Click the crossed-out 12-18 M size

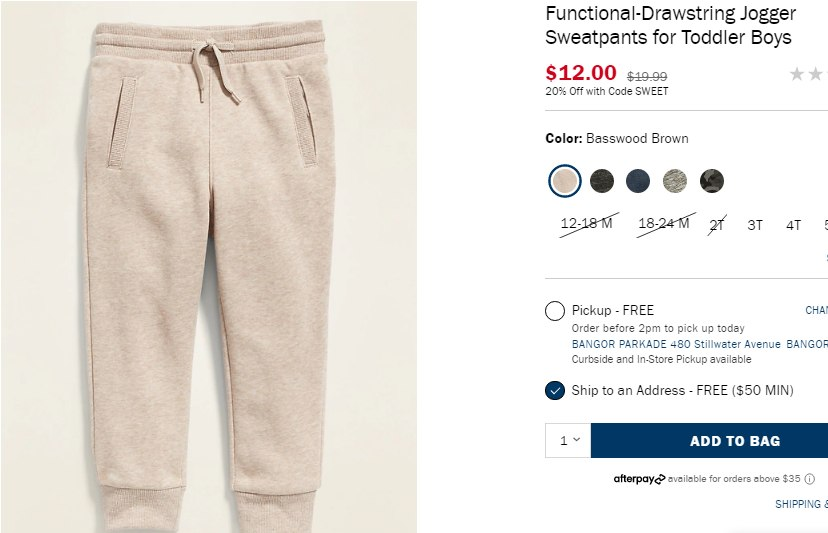pyautogui.click(x=587, y=224)
